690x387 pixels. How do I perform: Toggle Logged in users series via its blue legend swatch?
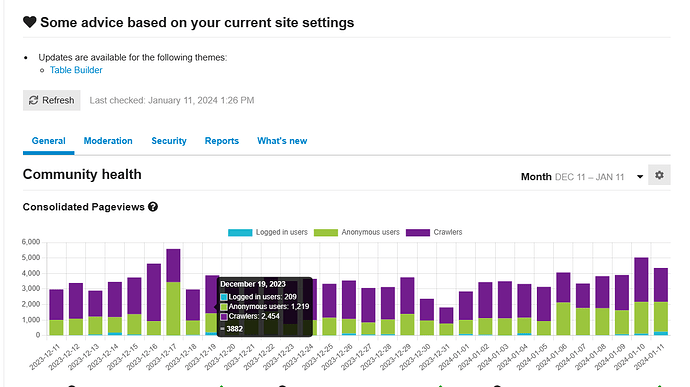pyautogui.click(x=240, y=232)
